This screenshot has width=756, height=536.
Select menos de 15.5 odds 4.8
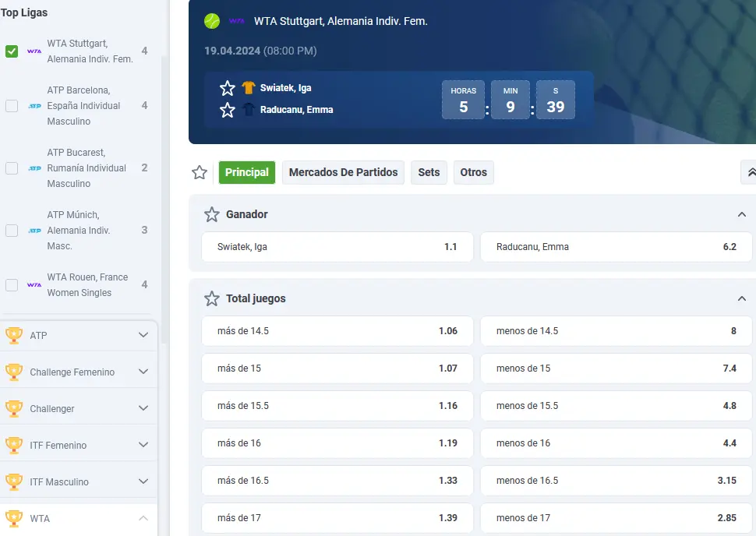tap(616, 406)
